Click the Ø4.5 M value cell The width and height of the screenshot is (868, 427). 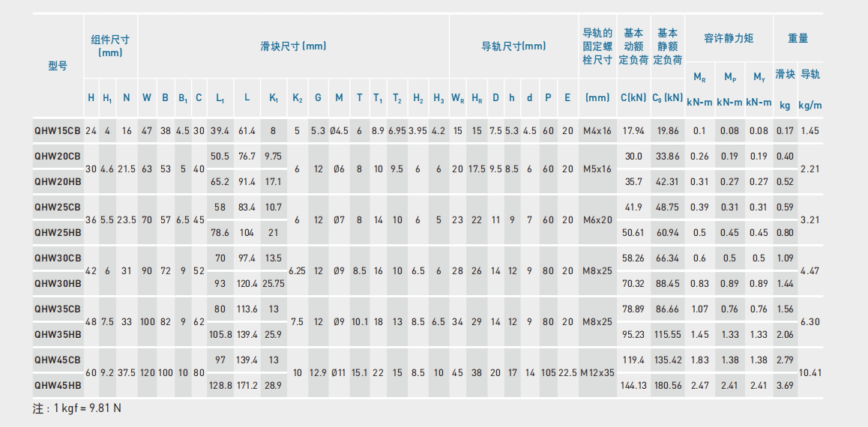pos(339,131)
